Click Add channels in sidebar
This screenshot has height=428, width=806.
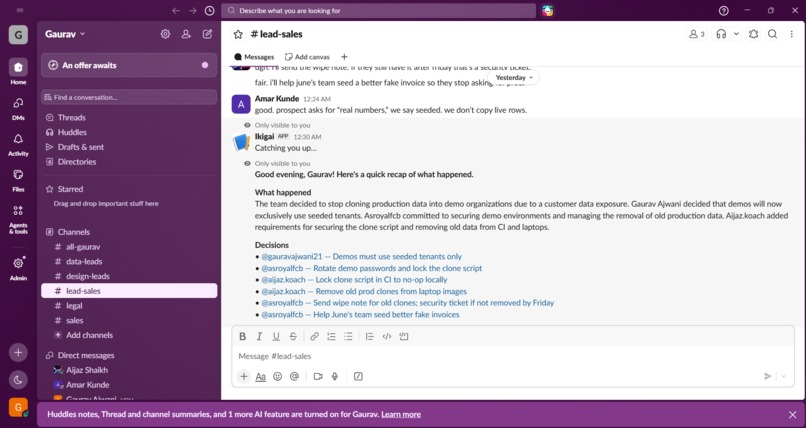[x=129, y=335]
